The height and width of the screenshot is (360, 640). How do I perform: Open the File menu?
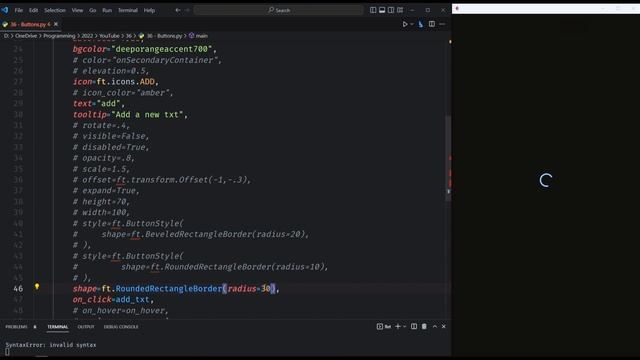tap(19, 10)
